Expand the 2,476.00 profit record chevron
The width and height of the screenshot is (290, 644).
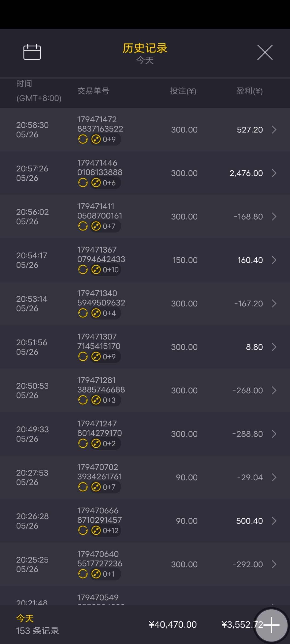[274, 173]
